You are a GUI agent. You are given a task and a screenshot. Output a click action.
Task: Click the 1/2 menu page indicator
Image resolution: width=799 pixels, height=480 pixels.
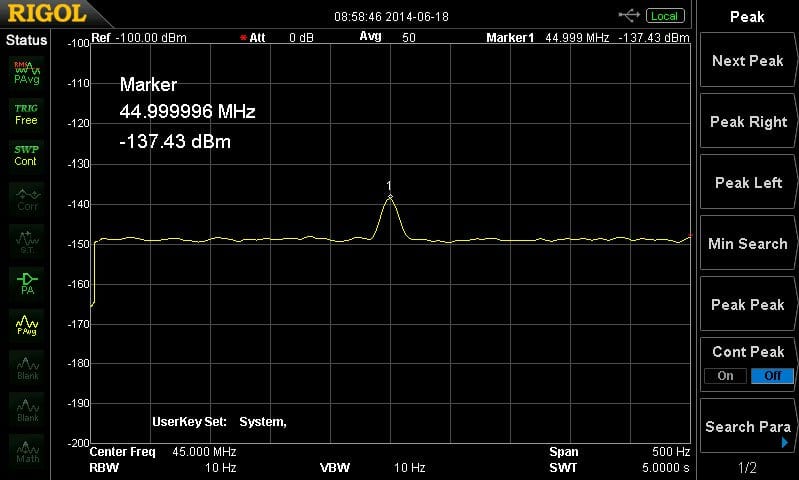[748, 467]
